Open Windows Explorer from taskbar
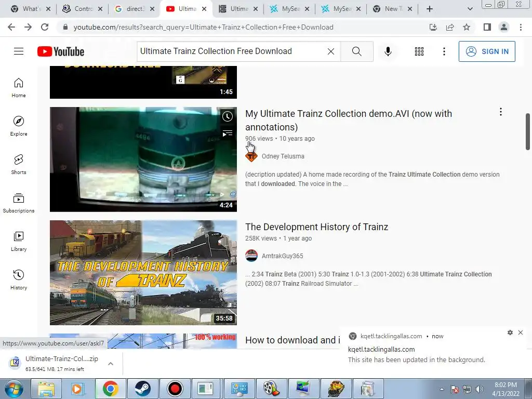The width and height of the screenshot is (532, 399). [x=46, y=389]
